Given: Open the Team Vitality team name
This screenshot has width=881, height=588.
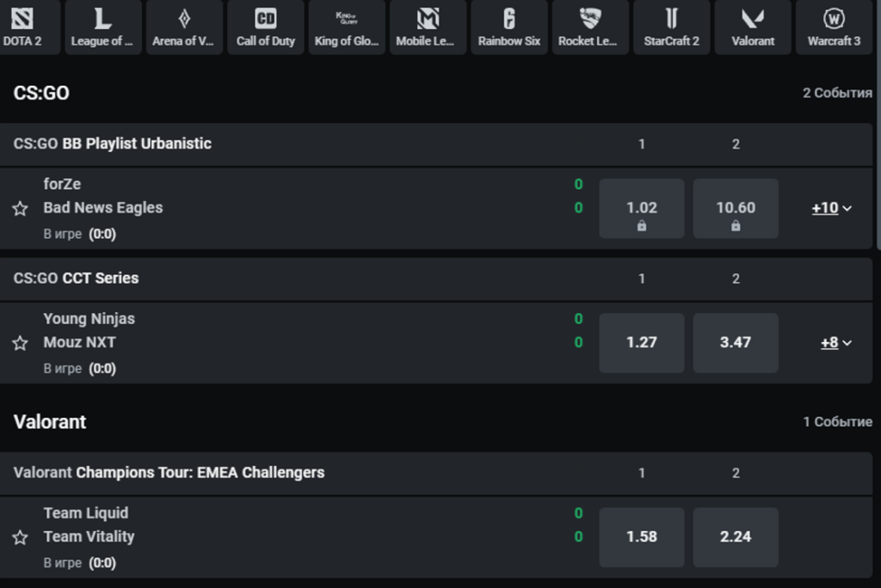Looking at the screenshot, I should pos(89,537).
